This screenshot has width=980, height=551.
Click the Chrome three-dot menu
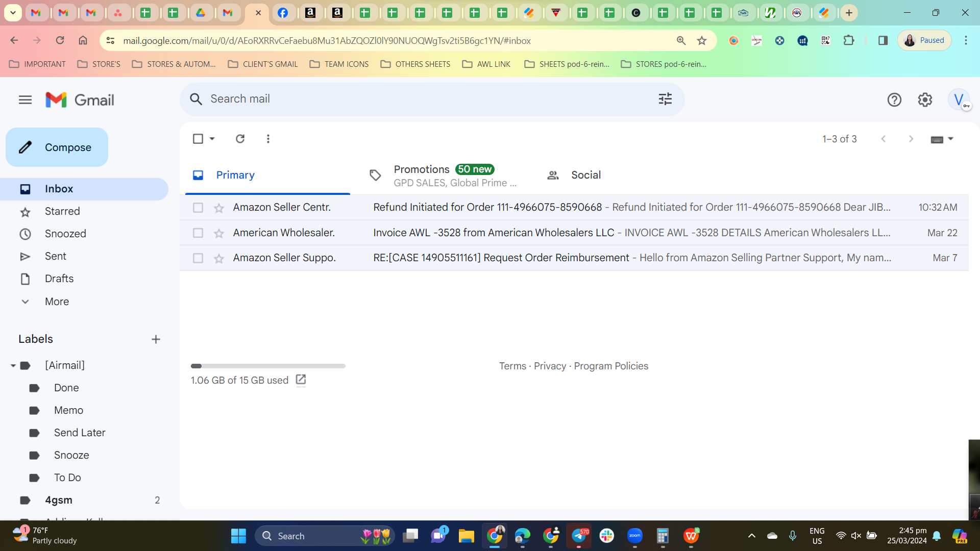point(966,40)
